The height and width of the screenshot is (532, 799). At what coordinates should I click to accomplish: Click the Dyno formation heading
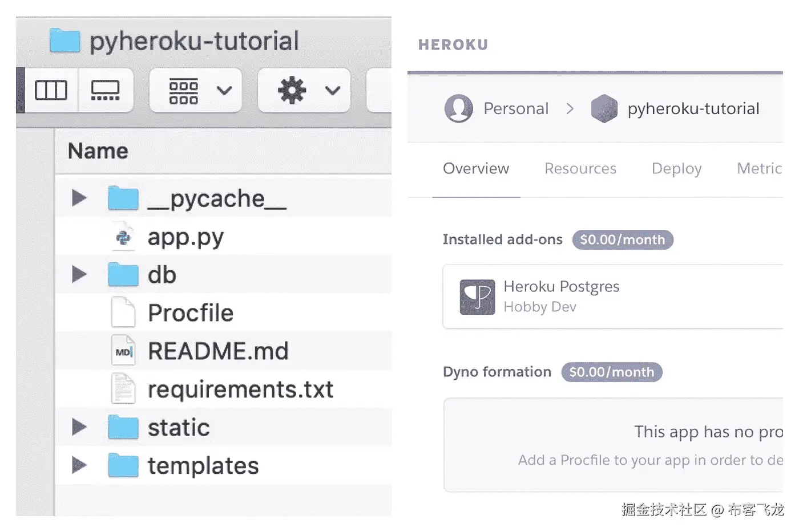coord(497,372)
